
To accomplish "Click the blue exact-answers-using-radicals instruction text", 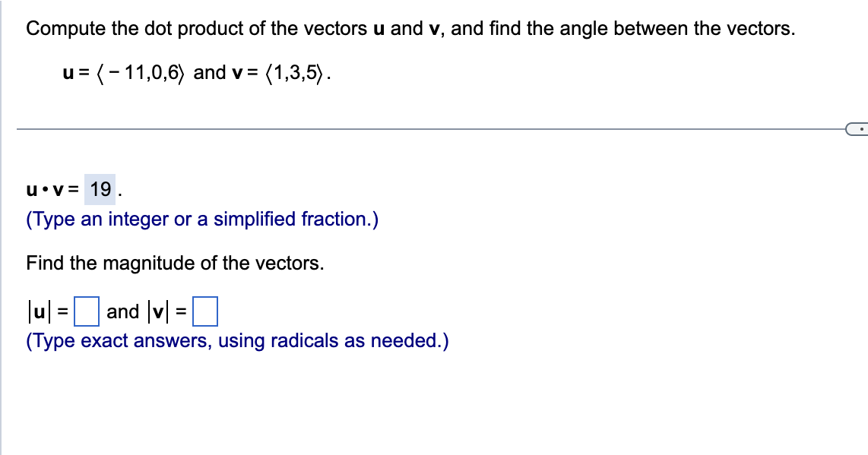I will [237, 340].
